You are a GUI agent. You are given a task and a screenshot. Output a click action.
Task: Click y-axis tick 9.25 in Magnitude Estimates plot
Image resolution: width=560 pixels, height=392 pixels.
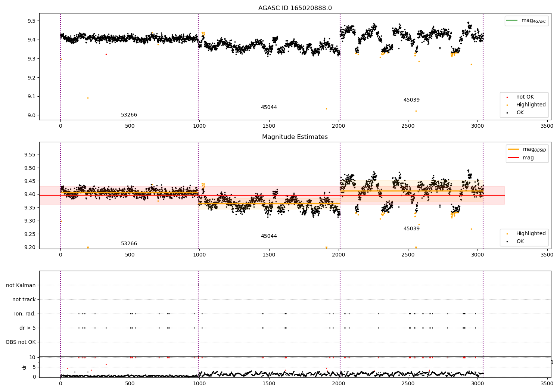point(30,234)
